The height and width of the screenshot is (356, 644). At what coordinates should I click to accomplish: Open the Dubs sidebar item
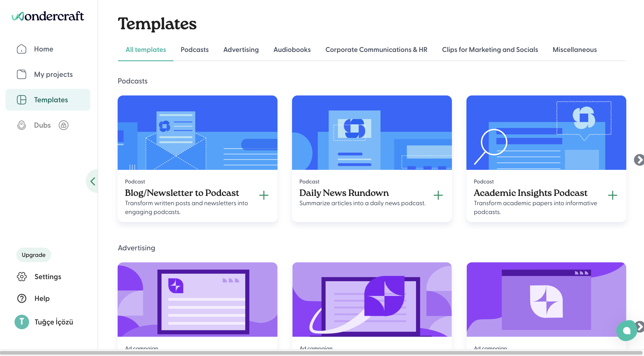42,125
